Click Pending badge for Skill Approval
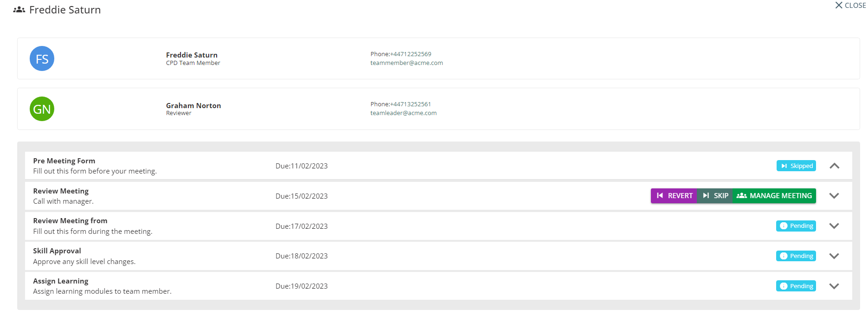 coord(796,256)
